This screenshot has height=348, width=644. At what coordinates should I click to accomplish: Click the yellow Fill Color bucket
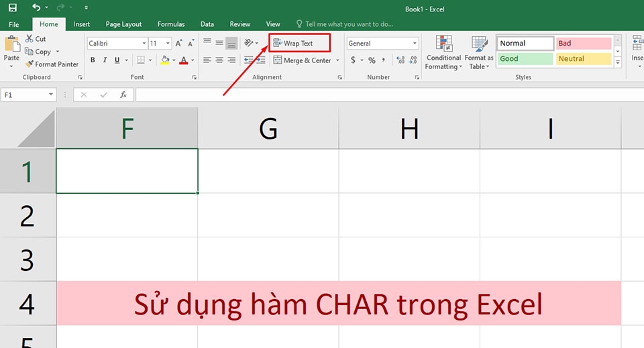click(x=165, y=60)
